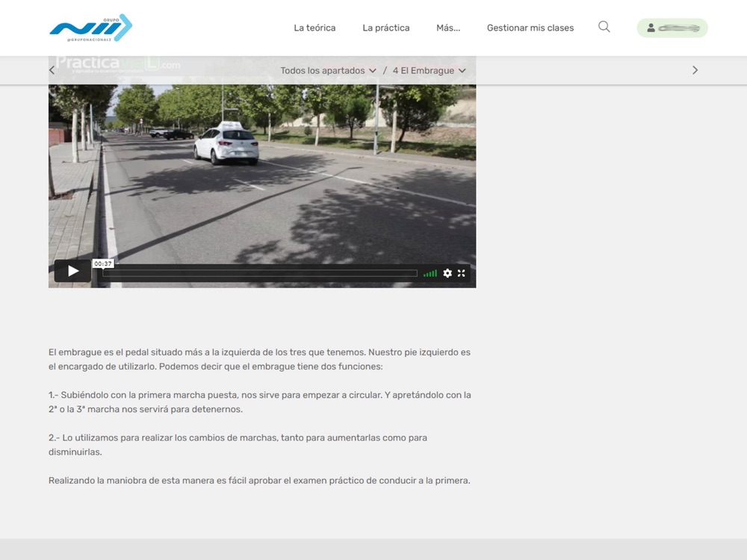Open La práctica menu
The width and height of the screenshot is (747, 560).
[x=386, y=28]
